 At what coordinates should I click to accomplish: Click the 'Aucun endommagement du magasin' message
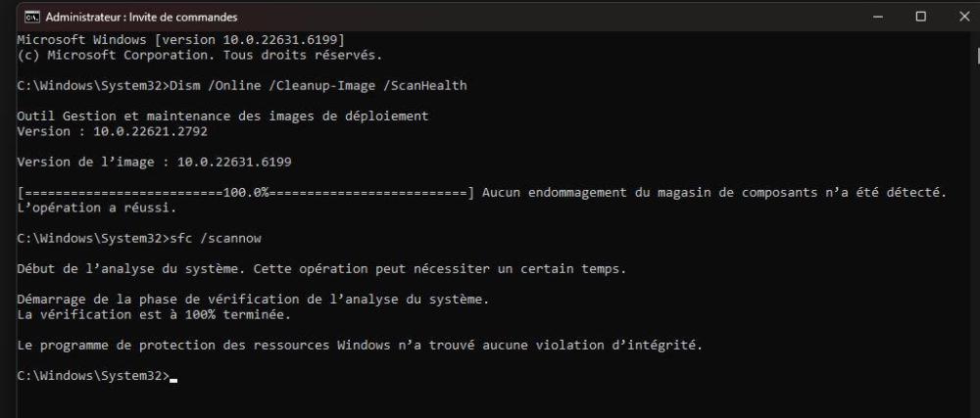pos(713,192)
